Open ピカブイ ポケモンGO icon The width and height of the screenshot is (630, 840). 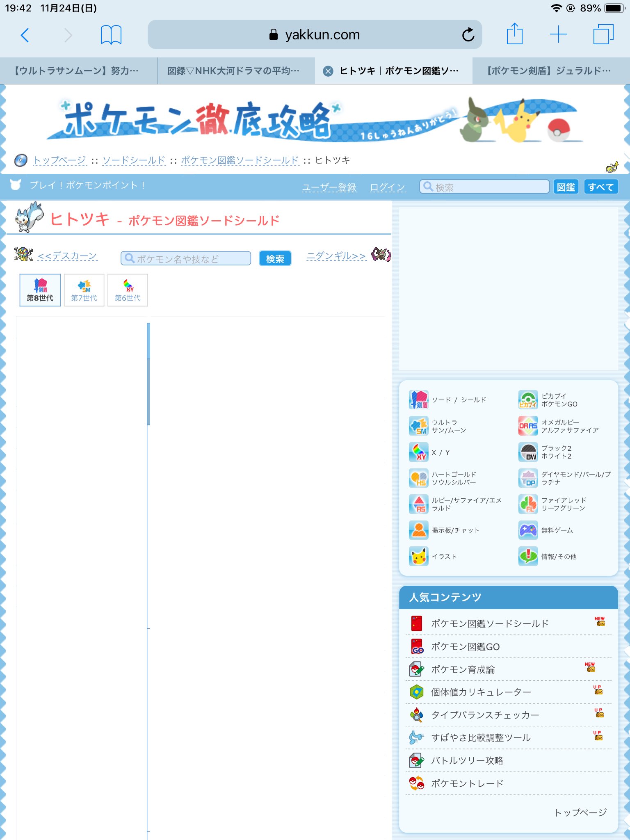coord(528,399)
